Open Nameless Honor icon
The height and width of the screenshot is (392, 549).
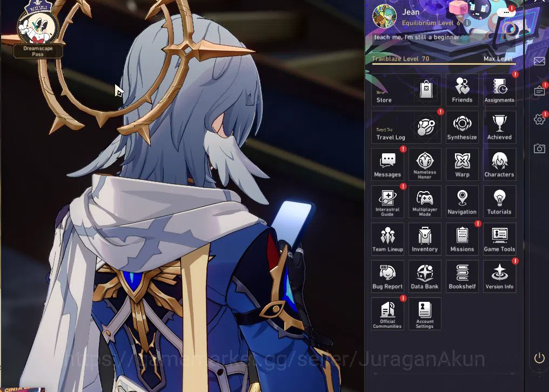425,165
